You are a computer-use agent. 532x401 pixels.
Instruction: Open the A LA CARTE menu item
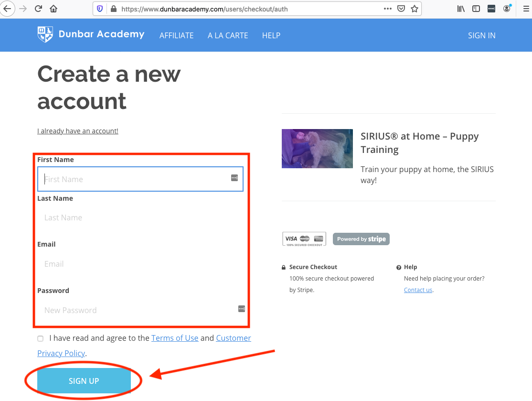click(228, 36)
